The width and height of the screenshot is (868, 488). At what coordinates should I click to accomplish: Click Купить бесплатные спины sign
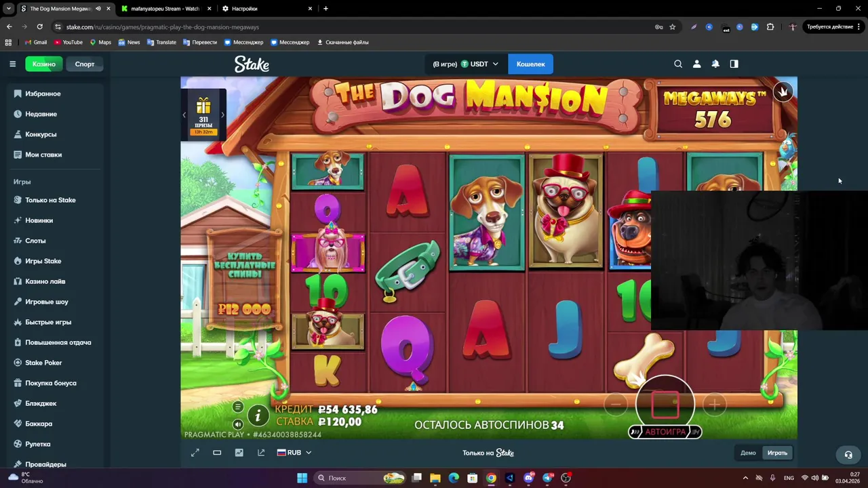[245, 280]
